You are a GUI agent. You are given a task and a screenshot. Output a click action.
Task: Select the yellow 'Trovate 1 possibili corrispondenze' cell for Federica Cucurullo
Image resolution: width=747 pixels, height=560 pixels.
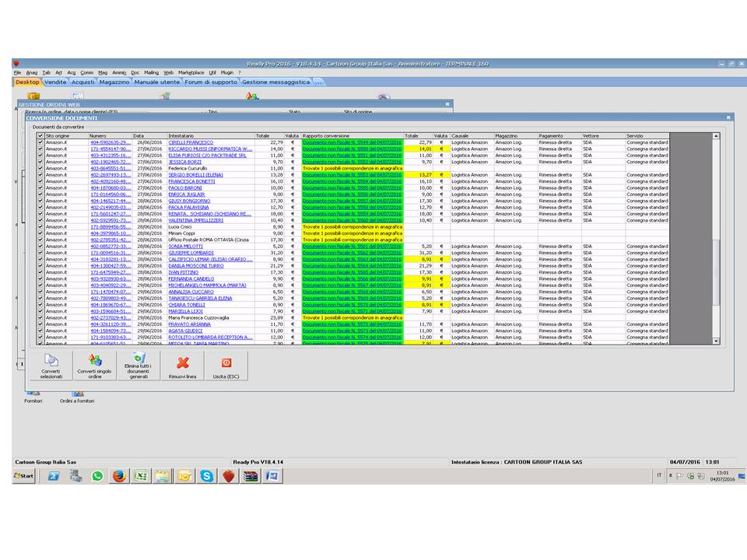point(352,168)
